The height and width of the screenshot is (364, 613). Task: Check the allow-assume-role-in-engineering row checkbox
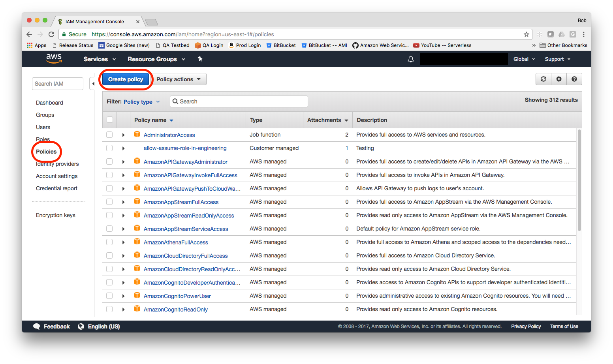pyautogui.click(x=109, y=148)
